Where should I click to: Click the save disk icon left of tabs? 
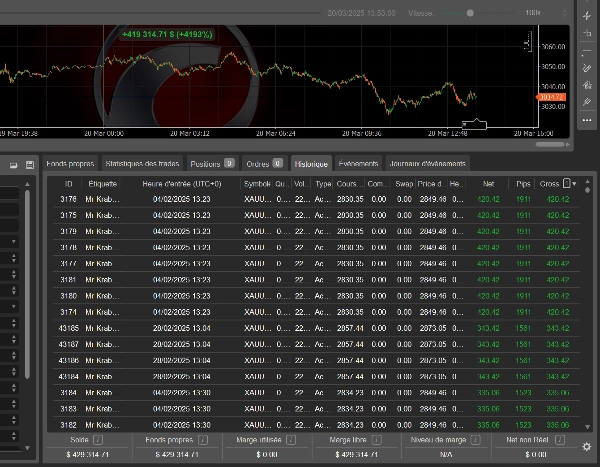click(x=30, y=164)
